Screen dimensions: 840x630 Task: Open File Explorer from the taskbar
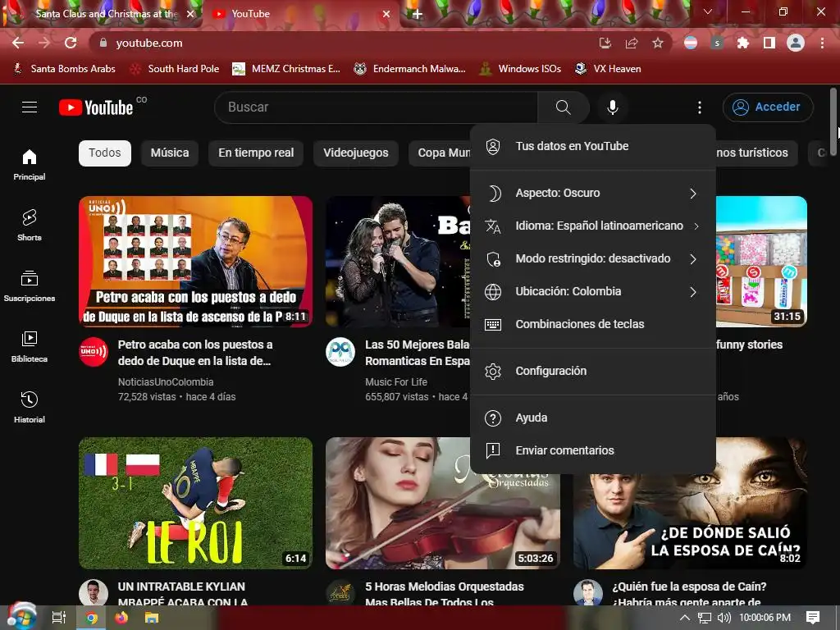pyautogui.click(x=152, y=618)
